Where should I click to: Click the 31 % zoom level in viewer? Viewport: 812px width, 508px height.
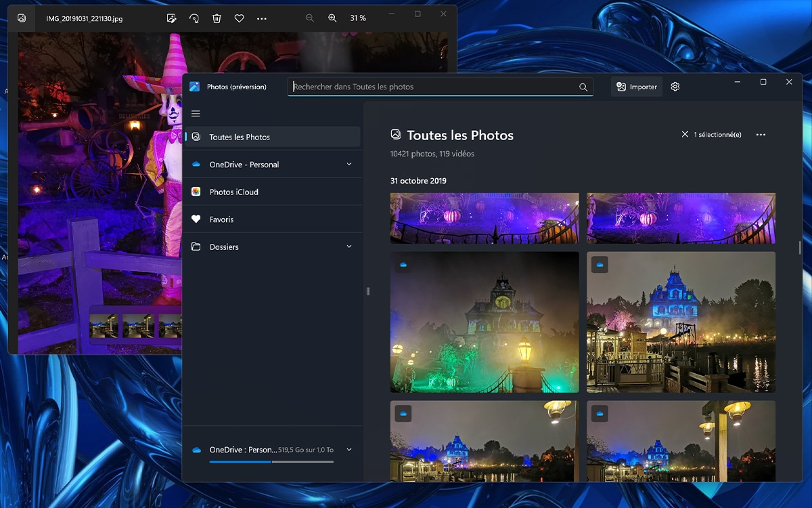tap(358, 18)
